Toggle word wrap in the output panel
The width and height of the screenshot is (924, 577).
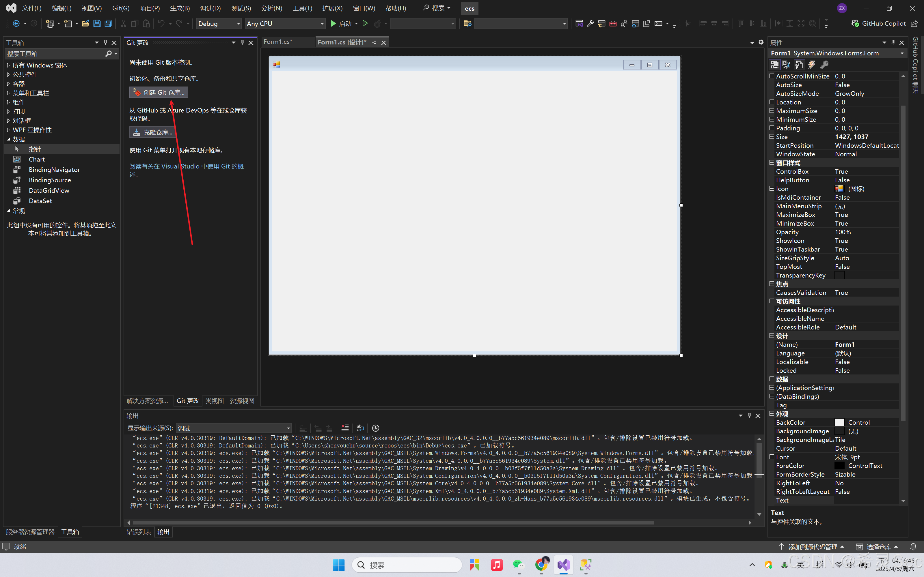point(360,428)
